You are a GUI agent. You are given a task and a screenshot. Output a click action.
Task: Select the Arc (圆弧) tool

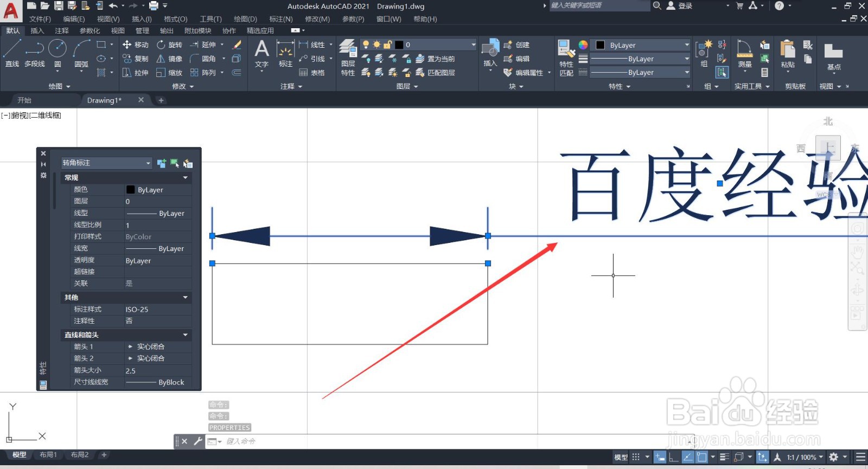(x=81, y=53)
